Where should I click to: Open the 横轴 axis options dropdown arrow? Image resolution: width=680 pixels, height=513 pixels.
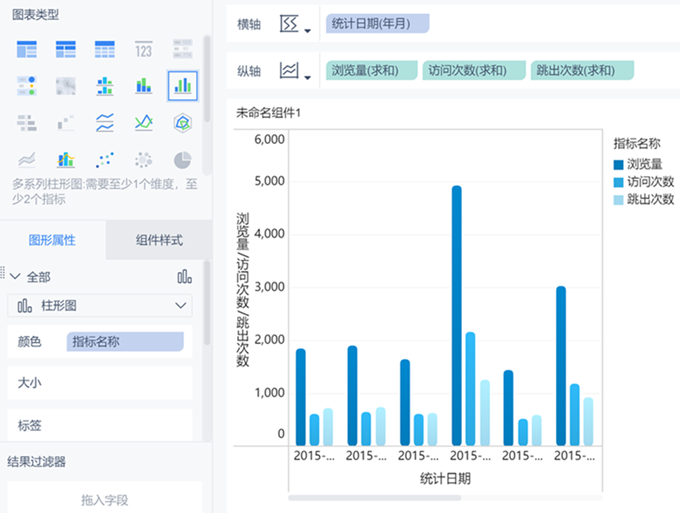pyautogui.click(x=308, y=30)
